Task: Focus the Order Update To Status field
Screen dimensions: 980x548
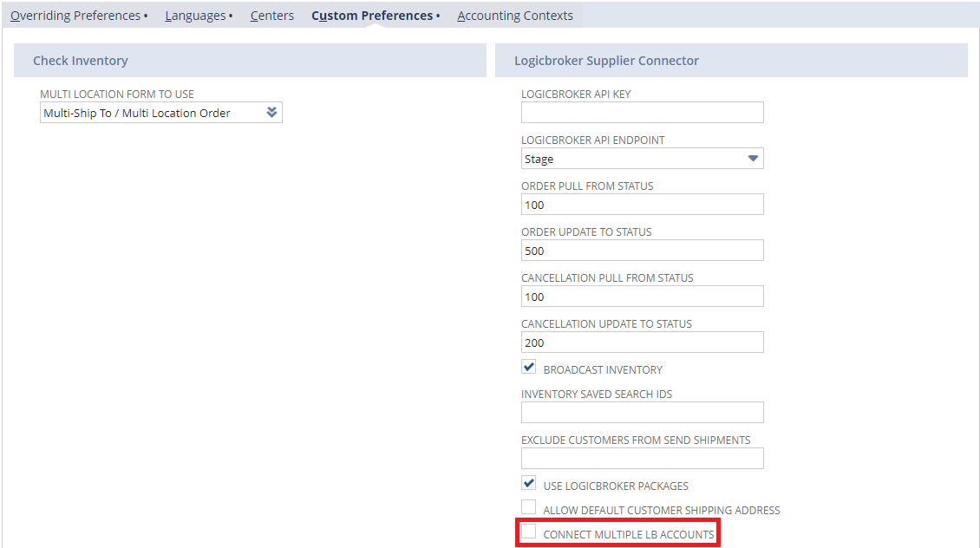Action: [x=642, y=251]
